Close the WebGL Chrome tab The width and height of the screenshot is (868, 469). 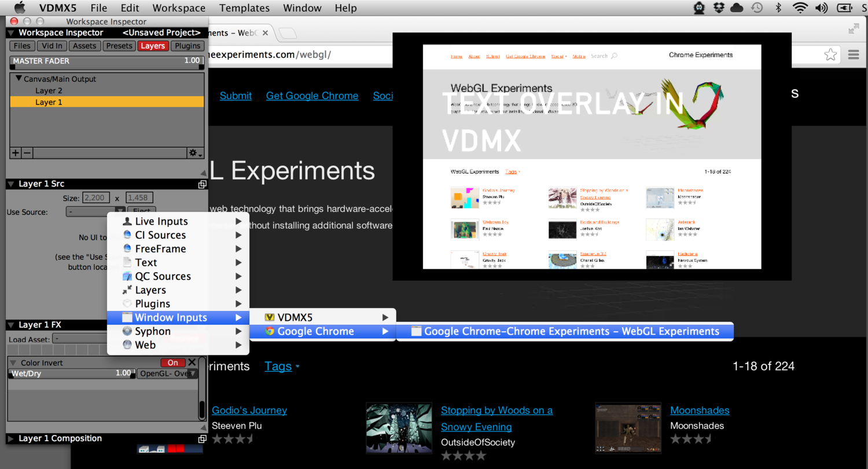tap(265, 33)
